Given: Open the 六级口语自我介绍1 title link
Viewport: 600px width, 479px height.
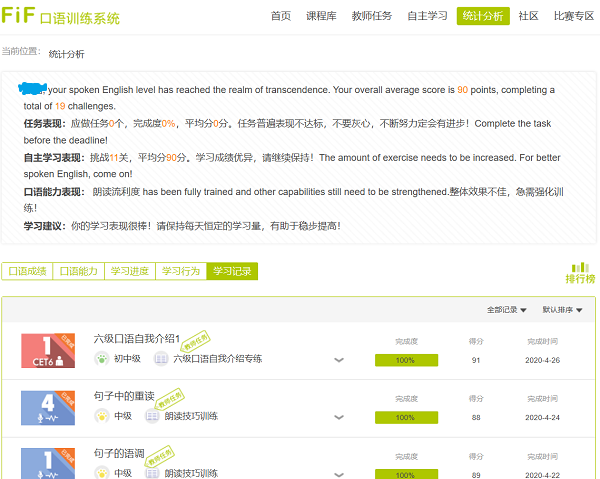Looking at the screenshot, I should coord(137,339).
